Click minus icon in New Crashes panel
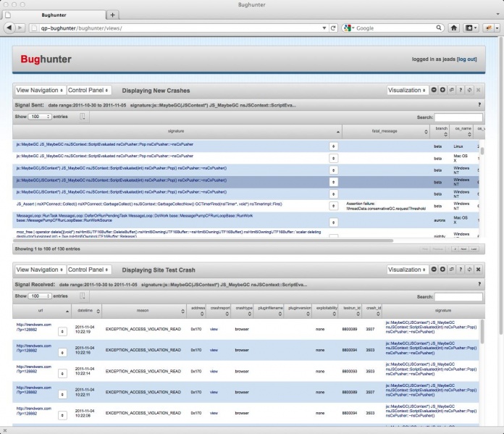This screenshot has height=434, width=504. 434,90
